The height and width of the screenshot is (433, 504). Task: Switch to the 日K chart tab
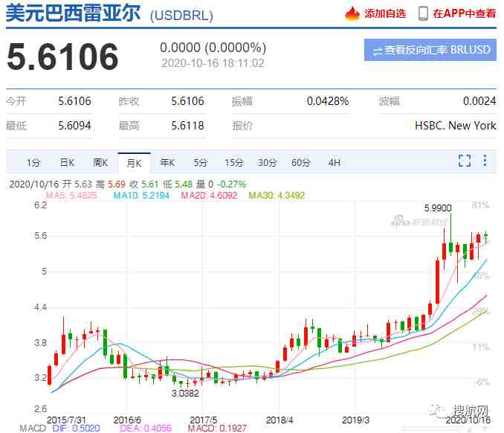tap(67, 163)
